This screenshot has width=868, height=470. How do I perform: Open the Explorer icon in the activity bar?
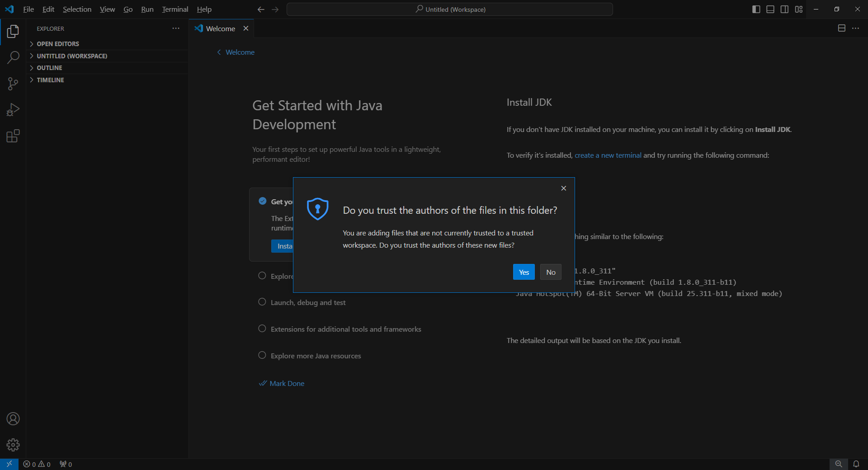pos(13,31)
